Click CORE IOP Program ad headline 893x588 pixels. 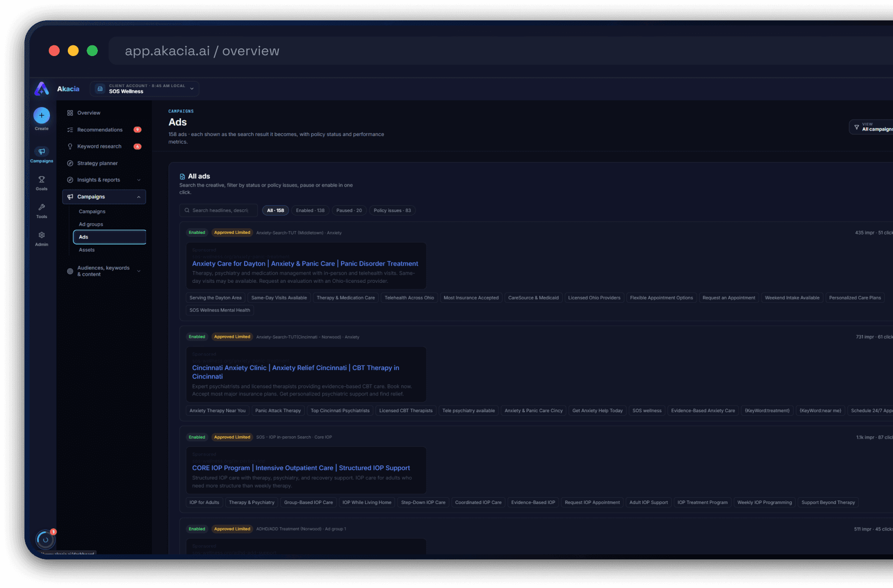click(x=301, y=468)
